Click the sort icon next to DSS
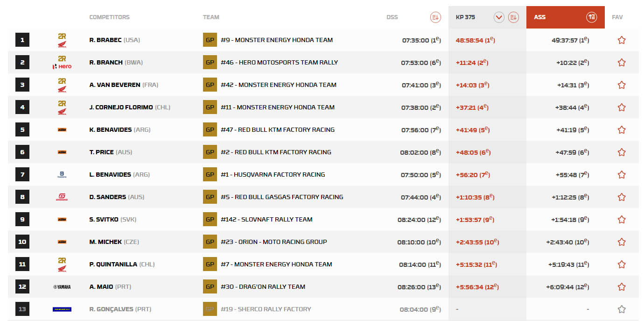Image resolution: width=644 pixels, height=329 pixels. coord(435,17)
